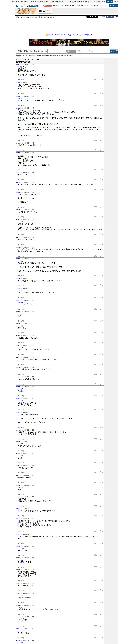The height and width of the screenshot is (644, 118).
Task: Select 大阪 in the region bar
Action: pyautogui.click(x=79, y=2)
